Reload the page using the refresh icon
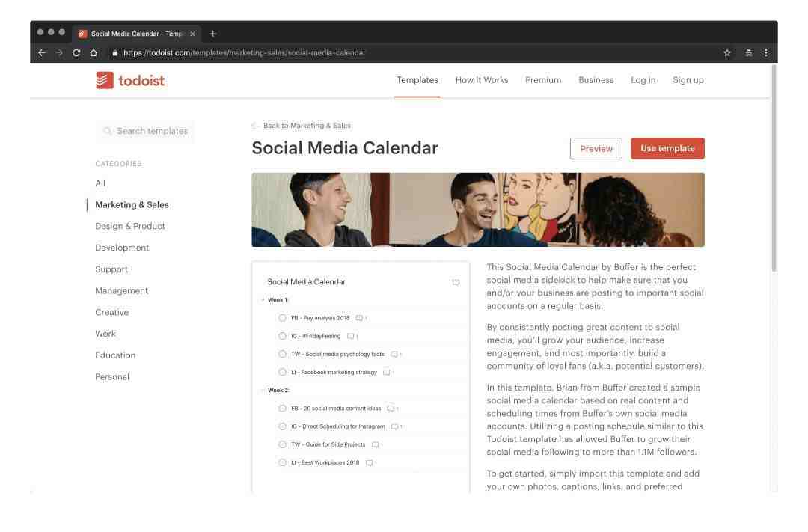808x532 pixels. [76, 52]
